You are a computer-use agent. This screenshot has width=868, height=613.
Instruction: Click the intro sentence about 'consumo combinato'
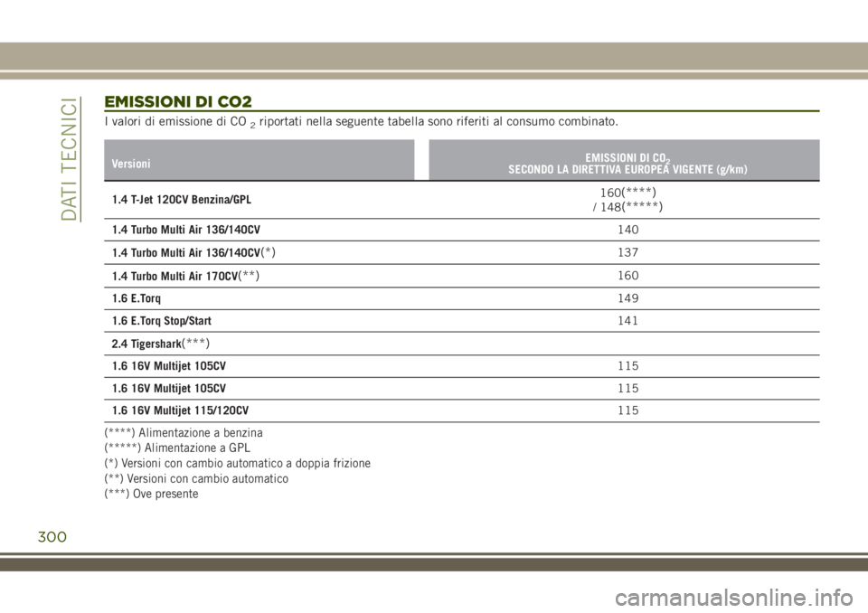point(361,122)
